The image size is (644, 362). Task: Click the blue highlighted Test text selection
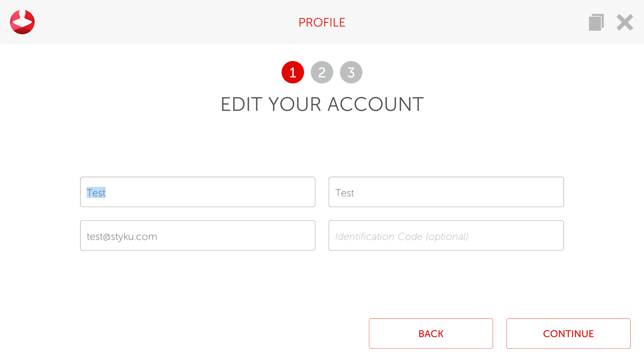96,193
